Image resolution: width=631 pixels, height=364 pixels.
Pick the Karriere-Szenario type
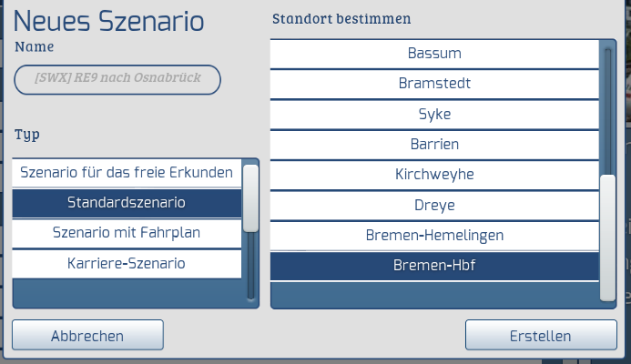point(127,264)
